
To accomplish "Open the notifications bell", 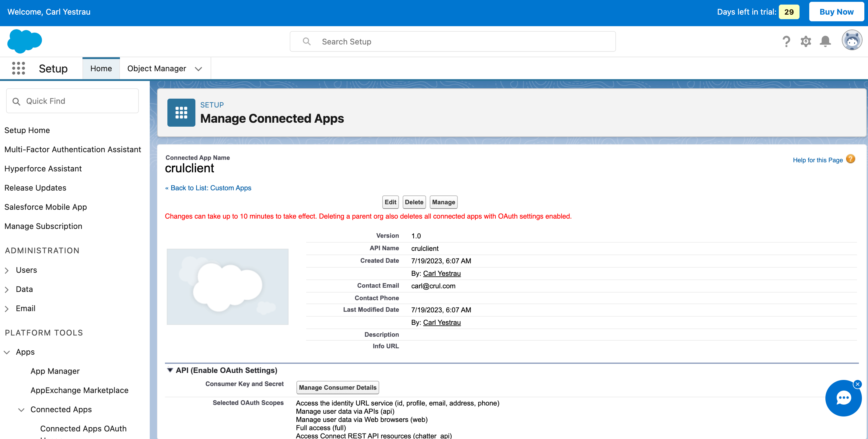I will (825, 41).
